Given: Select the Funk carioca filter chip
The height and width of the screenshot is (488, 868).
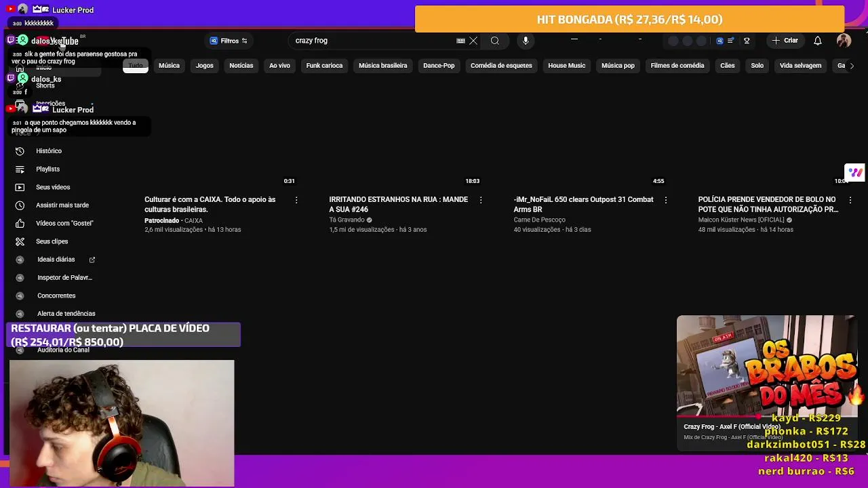Looking at the screenshot, I should click(324, 66).
